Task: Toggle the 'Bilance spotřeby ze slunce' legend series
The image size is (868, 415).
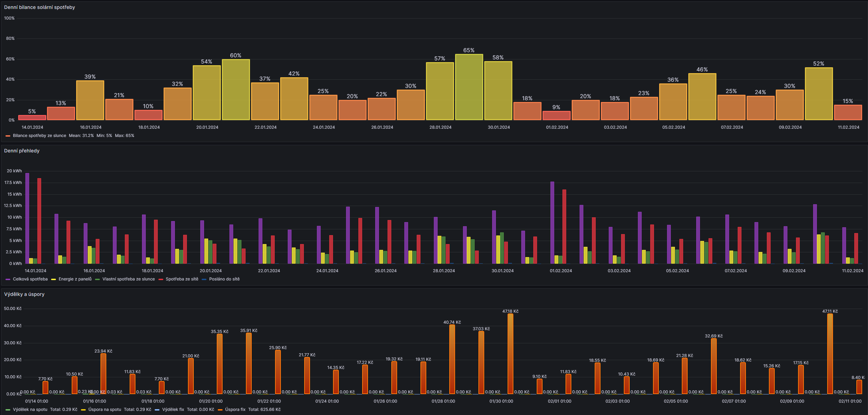Action: pyautogui.click(x=39, y=136)
